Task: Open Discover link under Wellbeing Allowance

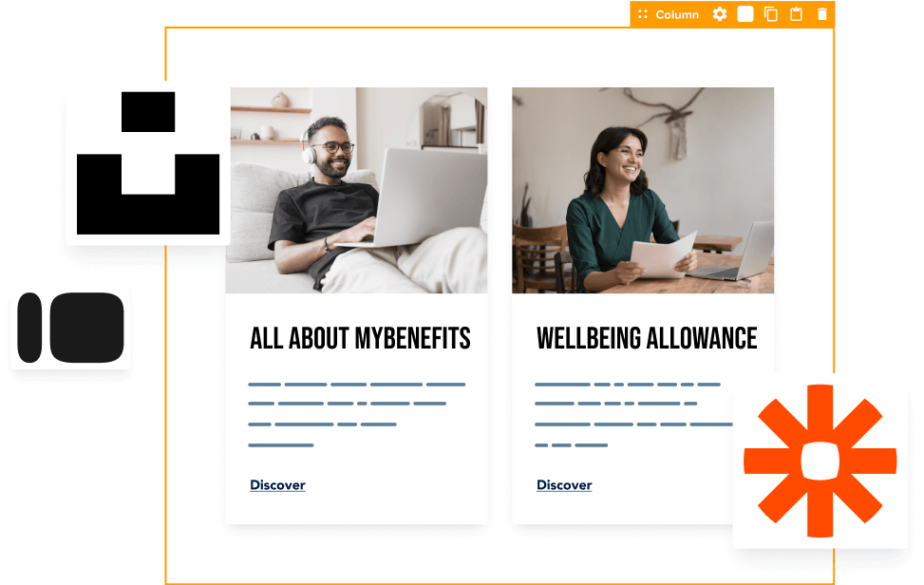Action: pos(564,485)
